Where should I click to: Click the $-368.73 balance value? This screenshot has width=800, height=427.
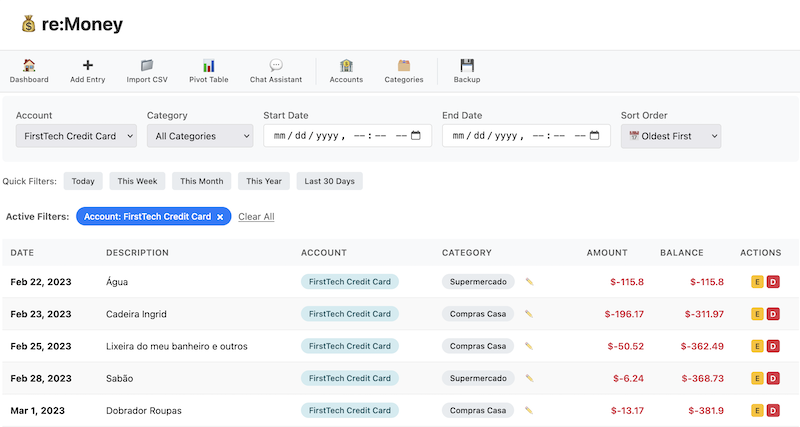point(703,378)
